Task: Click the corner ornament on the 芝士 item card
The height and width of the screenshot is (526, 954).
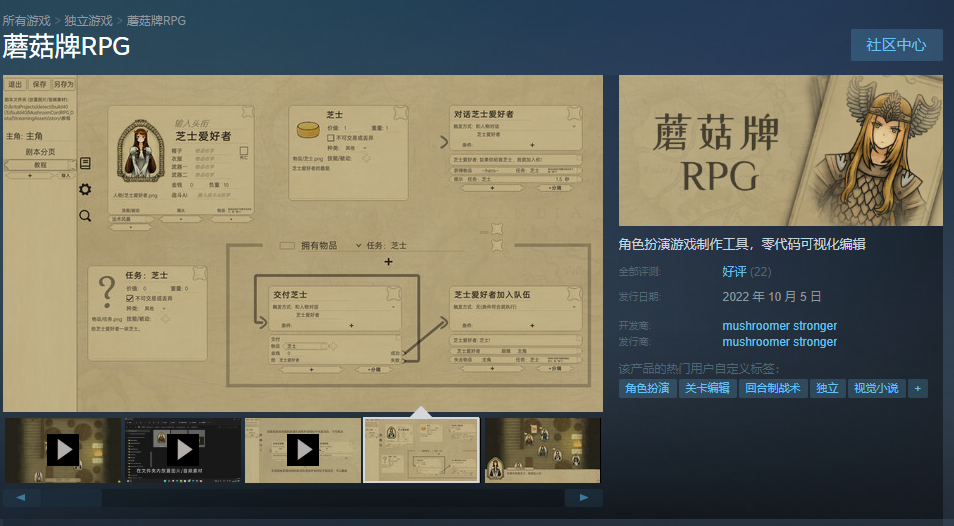Action: pyautogui.click(x=400, y=113)
